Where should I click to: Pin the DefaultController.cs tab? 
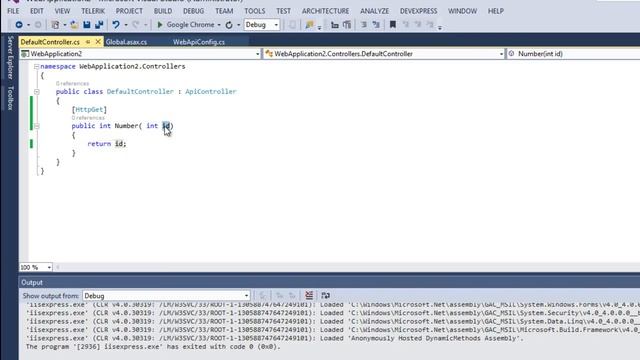pos(88,42)
